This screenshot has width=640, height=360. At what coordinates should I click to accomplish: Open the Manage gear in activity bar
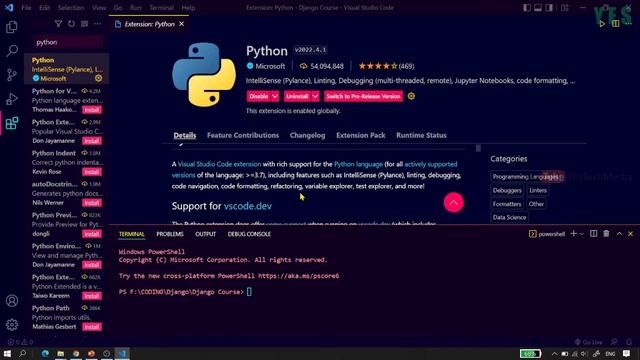[x=11, y=325]
